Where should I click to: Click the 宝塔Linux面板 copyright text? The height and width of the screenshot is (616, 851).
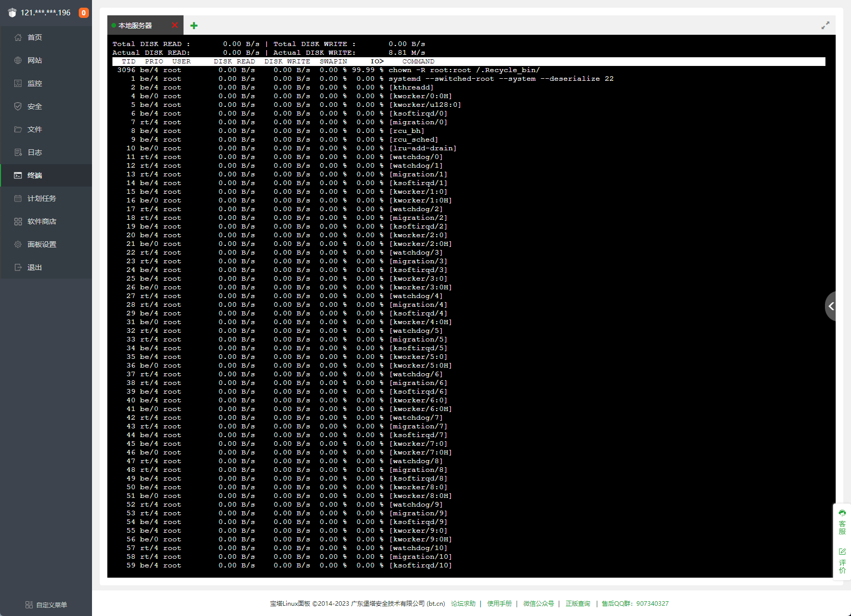click(357, 604)
